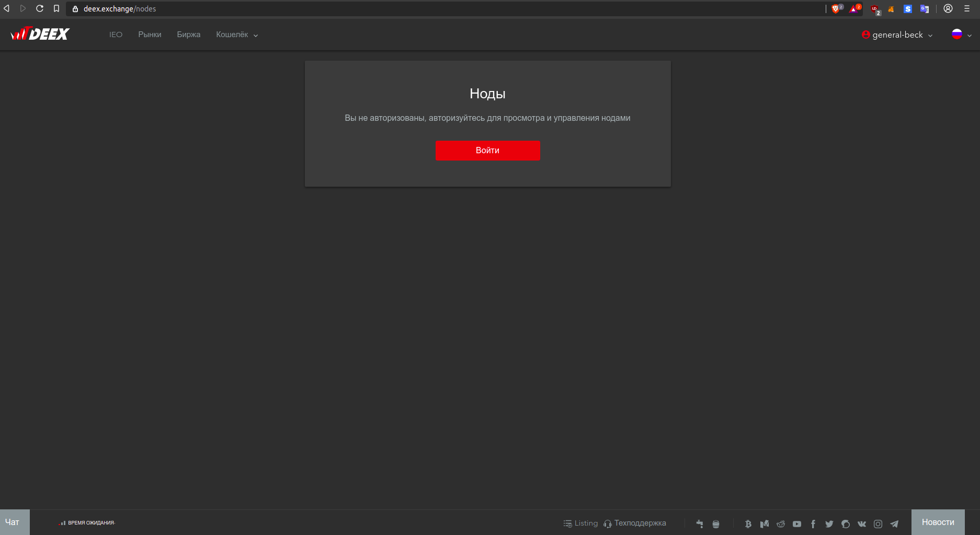Screen dimensions: 980x535
Task: Click the red Войти button
Action: [487, 151]
